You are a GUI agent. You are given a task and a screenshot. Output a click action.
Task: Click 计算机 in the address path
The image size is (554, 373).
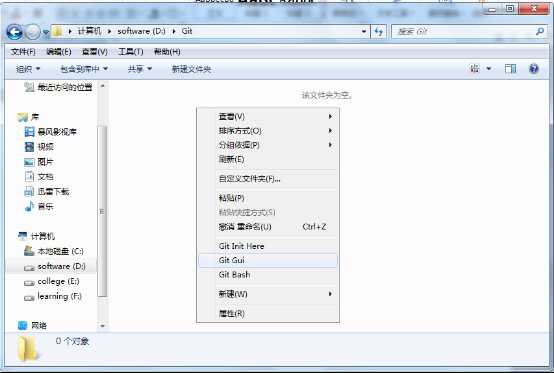coord(89,31)
